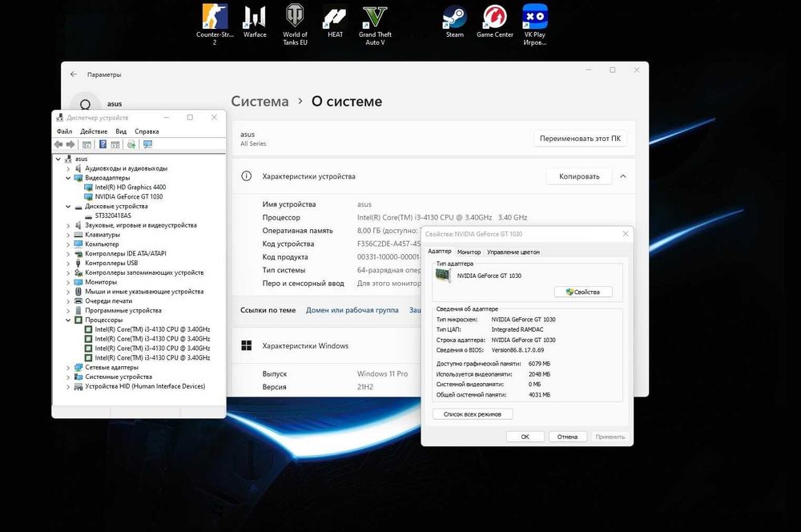Click the forward arrow in Device Manager toolbar
The image size is (801, 532).
70,145
